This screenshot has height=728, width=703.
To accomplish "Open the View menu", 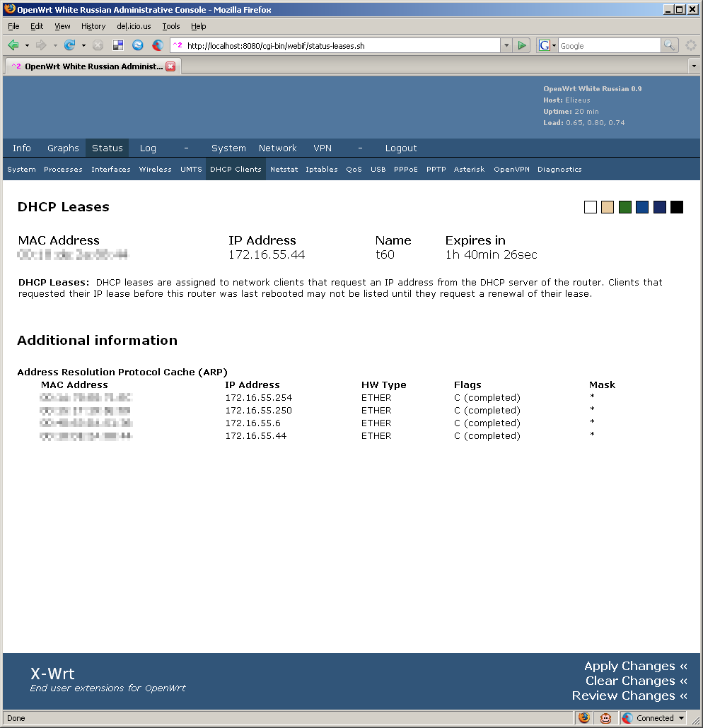I will (62, 26).
